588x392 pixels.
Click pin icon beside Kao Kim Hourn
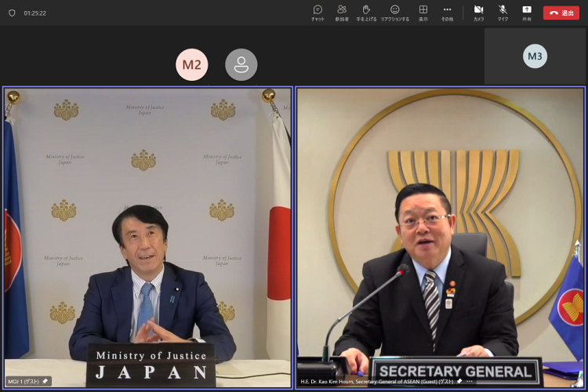coord(459,381)
